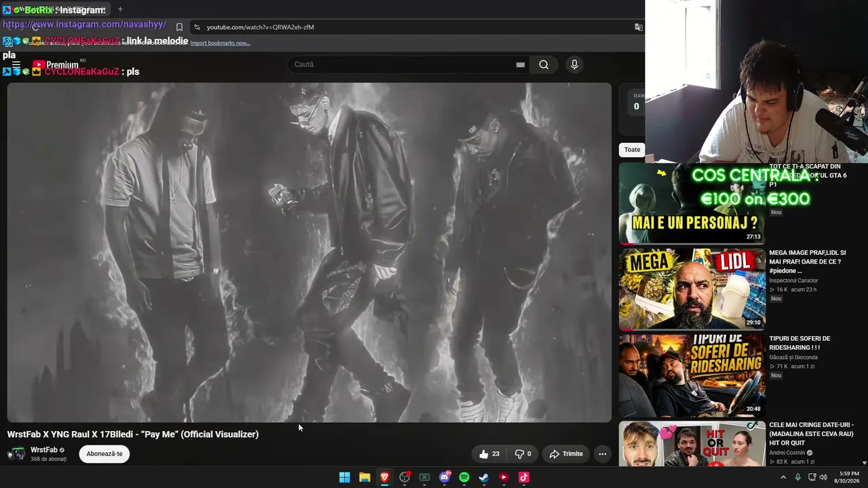Open volume settings from system tray
Image resolution: width=868 pixels, height=488 pixels.
(823, 477)
